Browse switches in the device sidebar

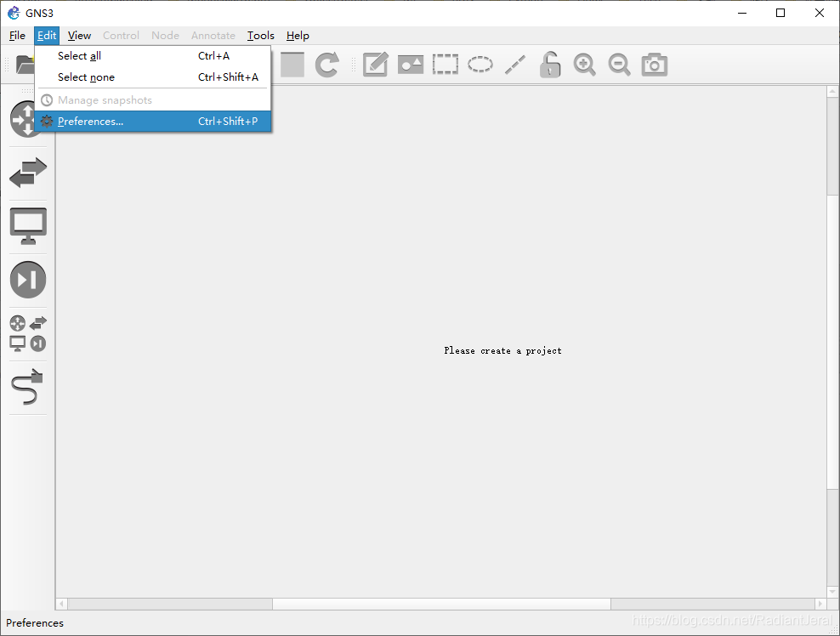[28, 173]
